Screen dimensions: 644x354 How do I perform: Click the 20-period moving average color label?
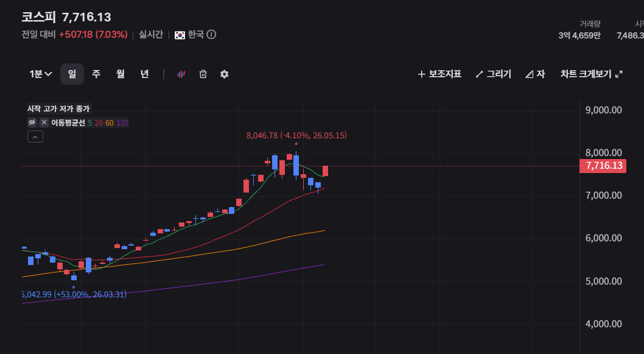tap(99, 123)
